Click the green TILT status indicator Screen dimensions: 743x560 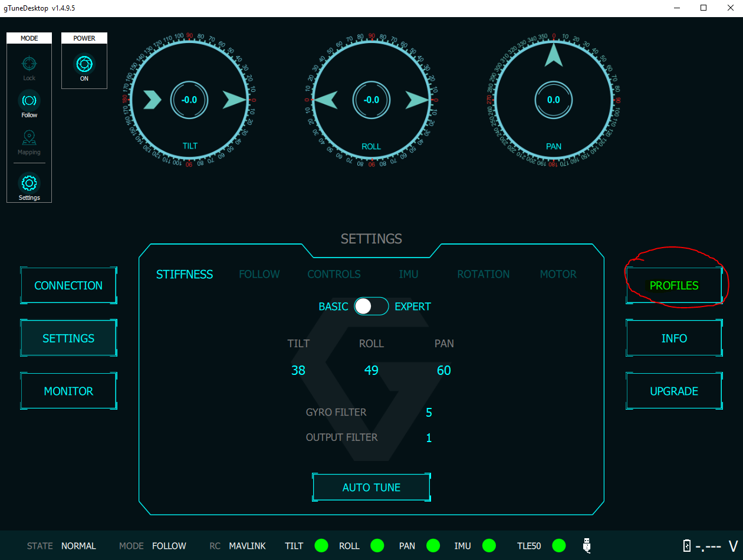(x=321, y=546)
